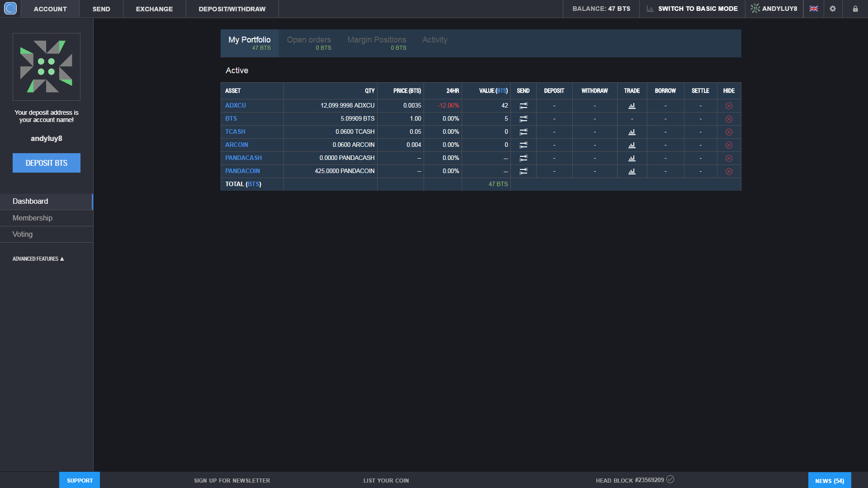Hide the ADXCU asset row
The image size is (868, 488).
pyautogui.click(x=729, y=106)
